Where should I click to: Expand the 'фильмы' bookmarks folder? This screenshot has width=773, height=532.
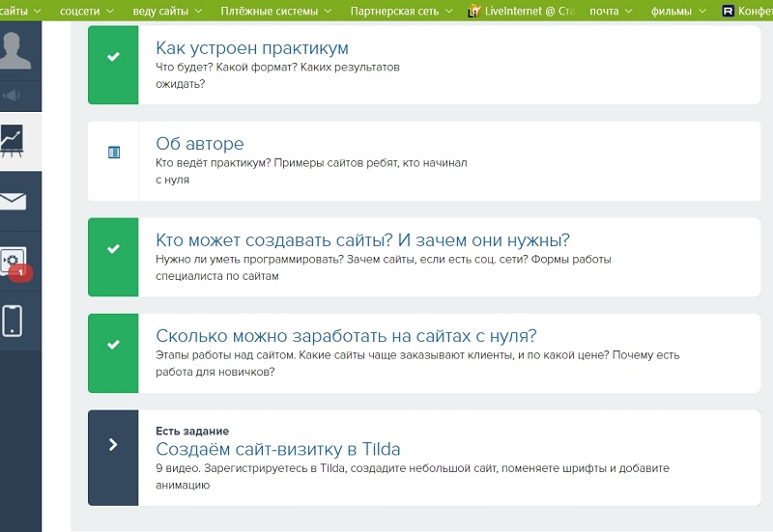click(678, 11)
